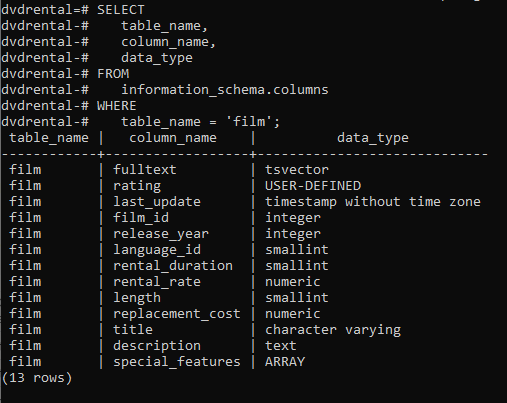Click the data_type column header
The image size is (507, 403).
coord(373,138)
